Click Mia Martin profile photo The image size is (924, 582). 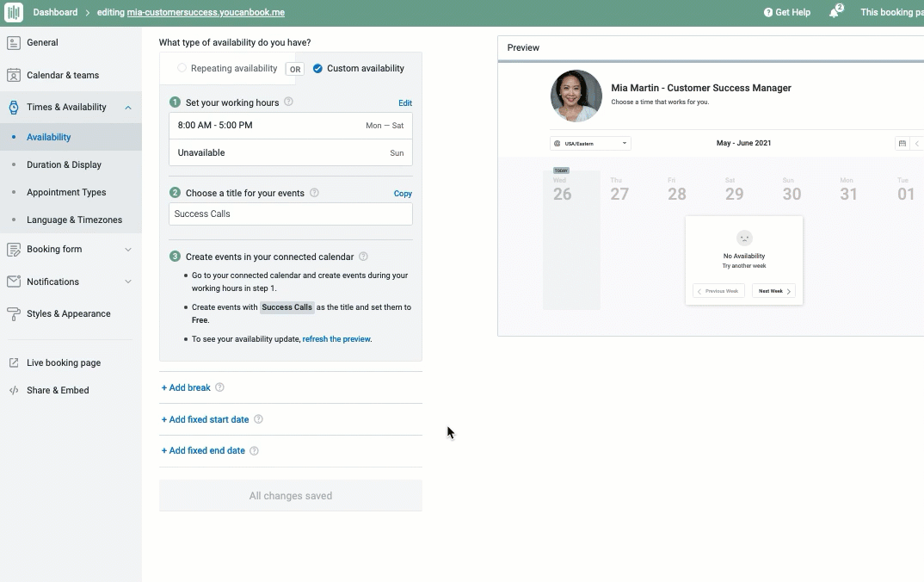[576, 96]
